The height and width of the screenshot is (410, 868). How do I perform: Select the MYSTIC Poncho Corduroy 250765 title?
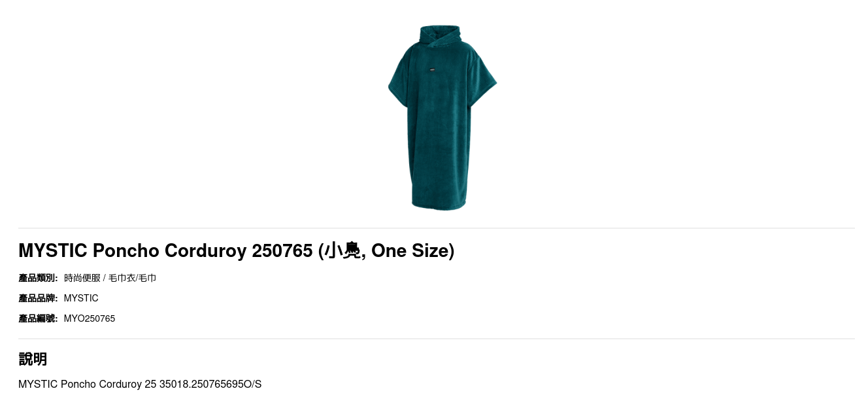coord(236,250)
